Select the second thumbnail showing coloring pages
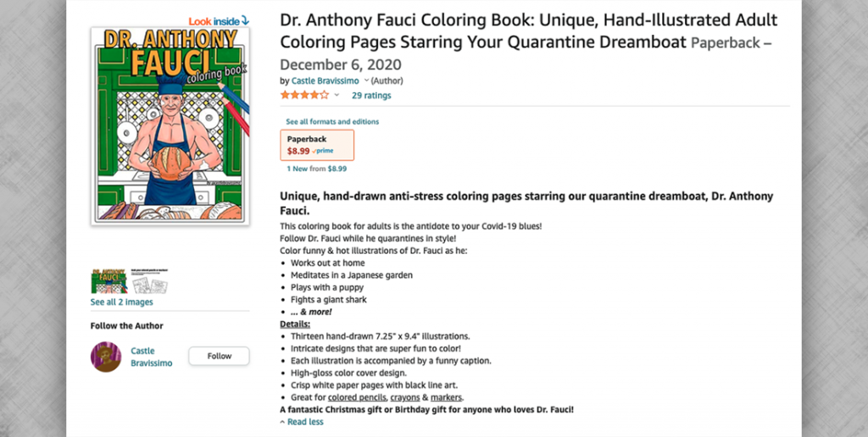 (147, 280)
